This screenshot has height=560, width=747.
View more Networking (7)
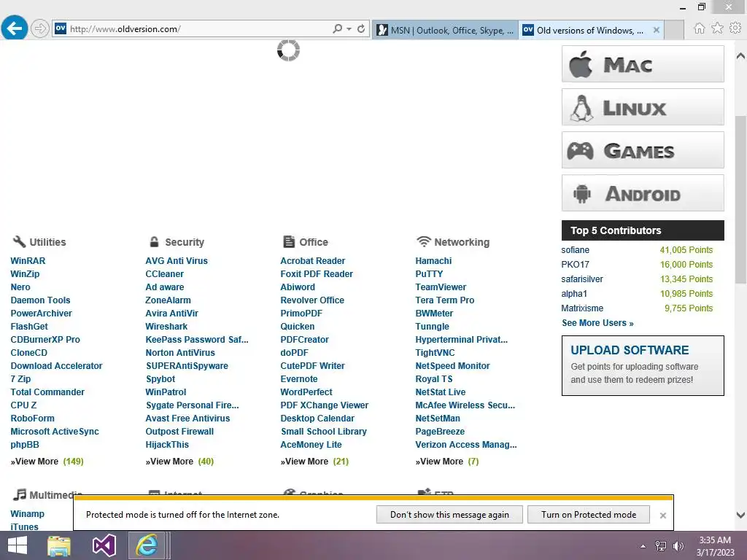[447, 462]
